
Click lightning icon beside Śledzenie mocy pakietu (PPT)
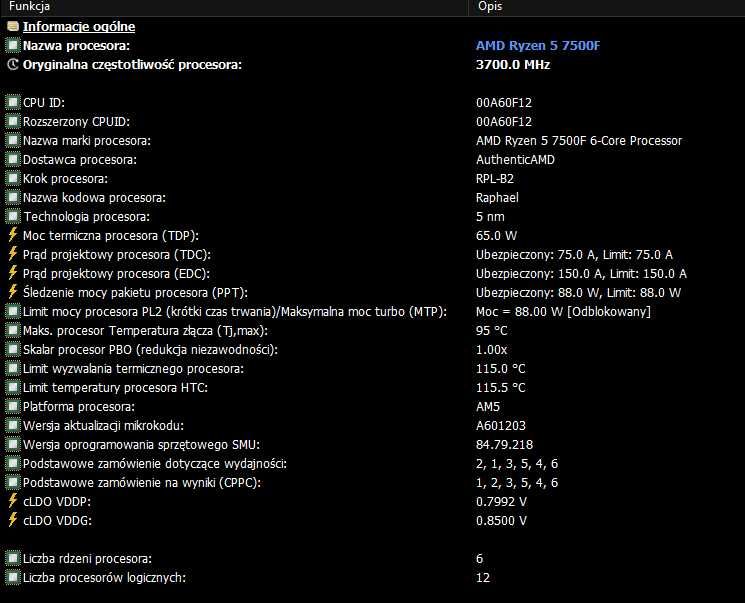coord(13,292)
